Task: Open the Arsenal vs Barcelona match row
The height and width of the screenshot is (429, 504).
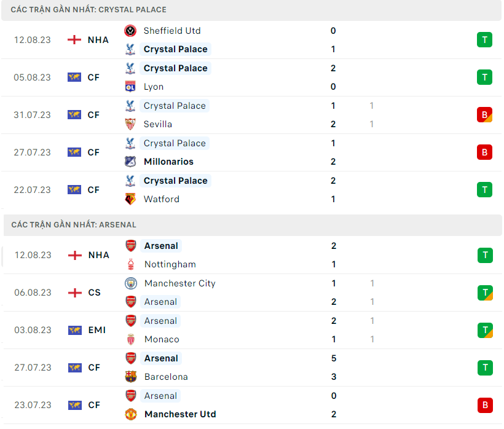Action: coord(252,368)
